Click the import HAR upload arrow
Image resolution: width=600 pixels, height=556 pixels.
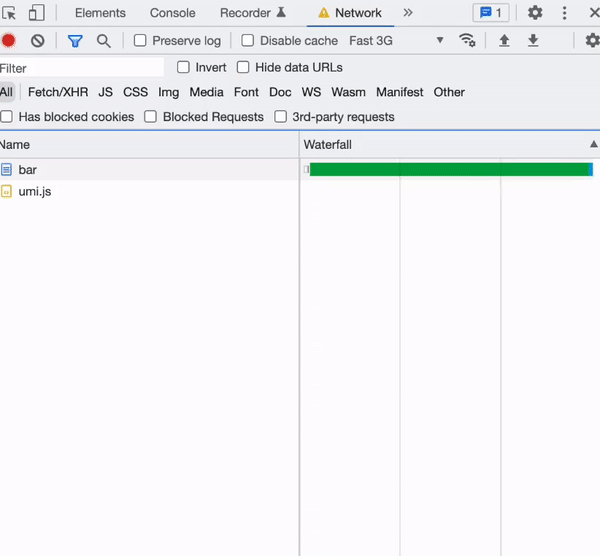coord(504,40)
